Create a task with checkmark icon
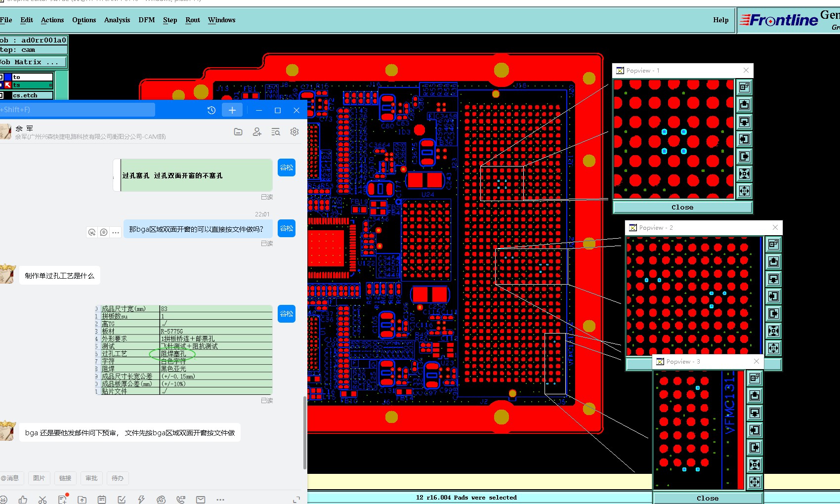The width and height of the screenshot is (840, 504). click(x=122, y=500)
